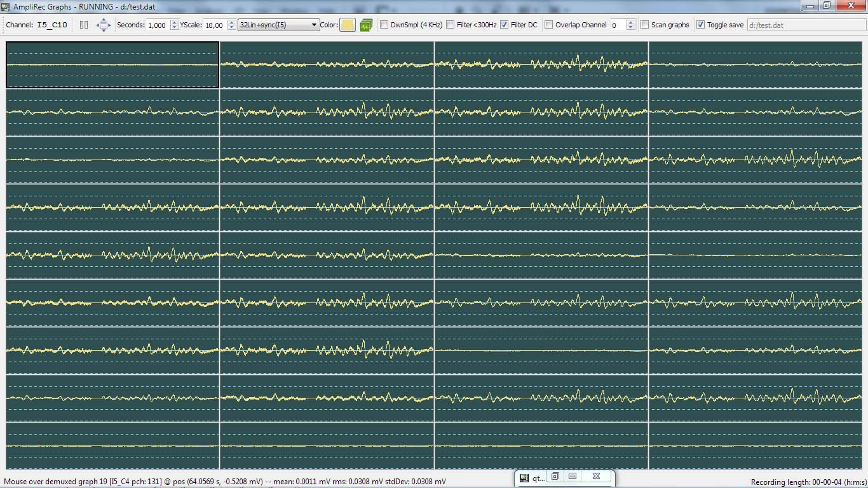The height and width of the screenshot is (488, 868).
Task: Click the four-arrow pan/move icon
Action: [x=103, y=25]
